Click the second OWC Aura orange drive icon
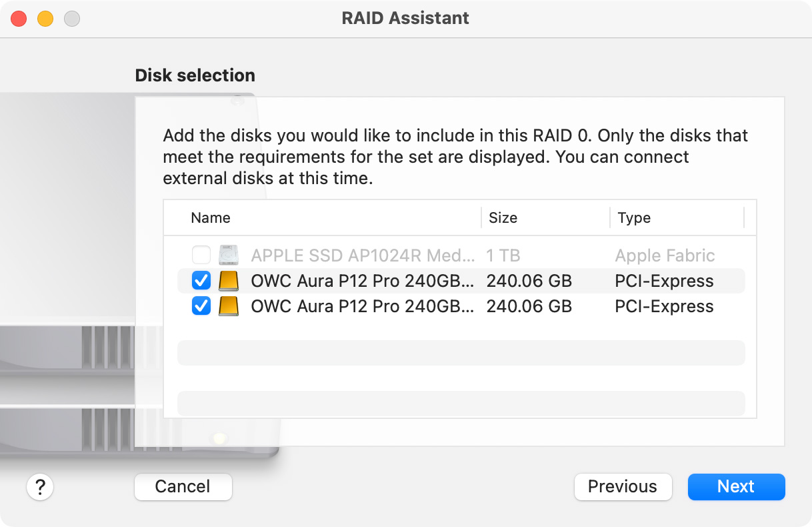Image resolution: width=812 pixels, height=527 pixels. coord(229,306)
